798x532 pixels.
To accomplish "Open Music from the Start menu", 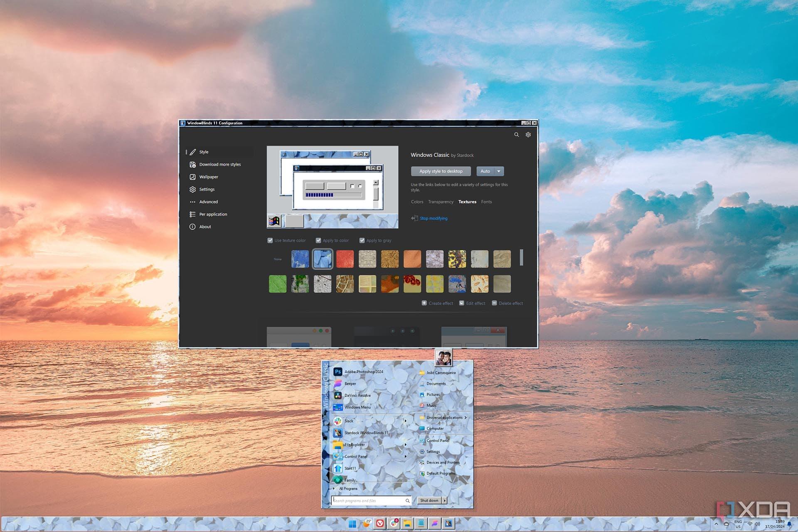I will [431, 405].
